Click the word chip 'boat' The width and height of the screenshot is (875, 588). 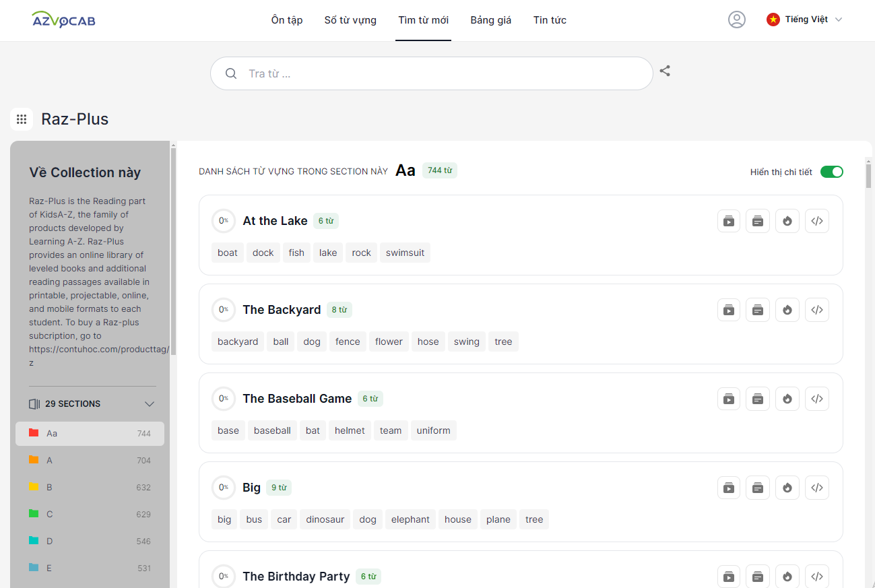click(x=228, y=253)
